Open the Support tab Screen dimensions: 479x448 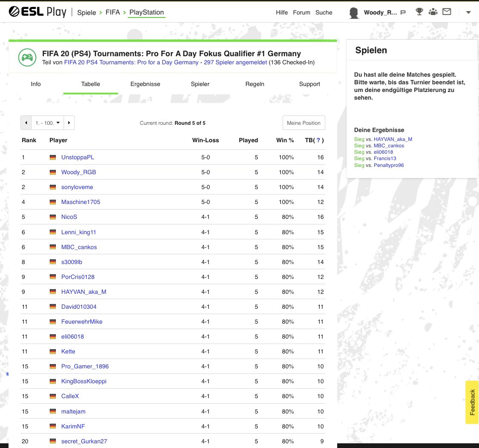tap(310, 84)
